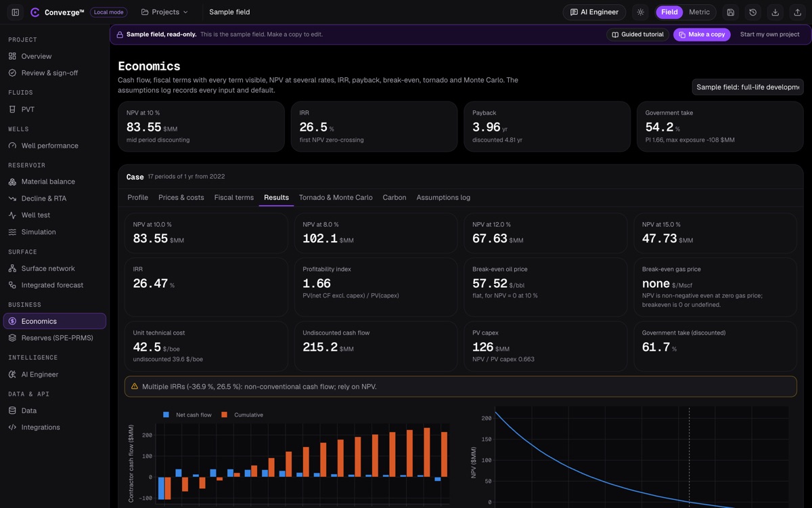Open AI Engineer in the sidebar

55,375
